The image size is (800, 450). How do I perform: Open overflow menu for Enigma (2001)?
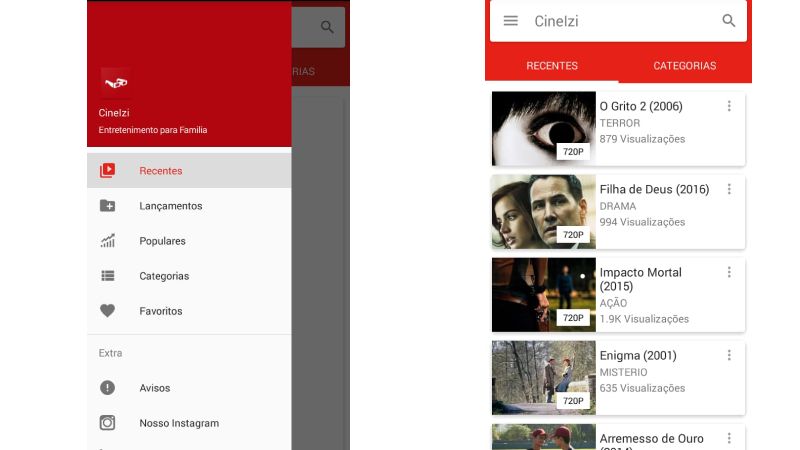729,355
